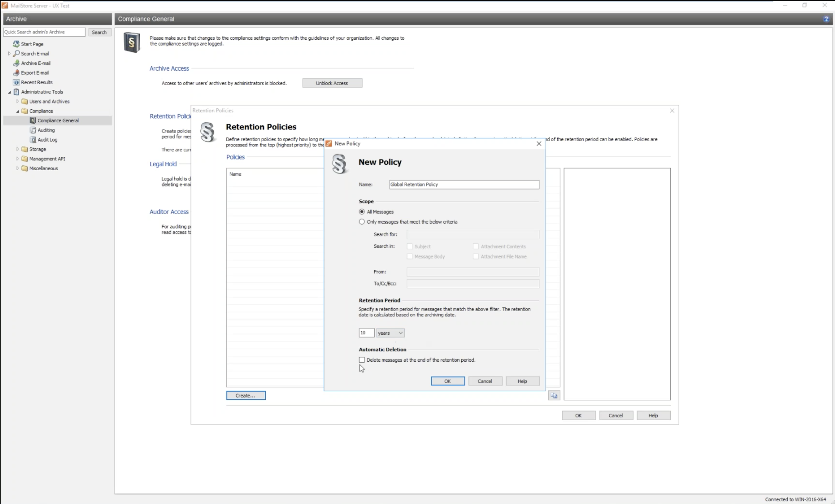Click Help in the New Policy dialog
This screenshot has width=835, height=504.
coord(523,381)
